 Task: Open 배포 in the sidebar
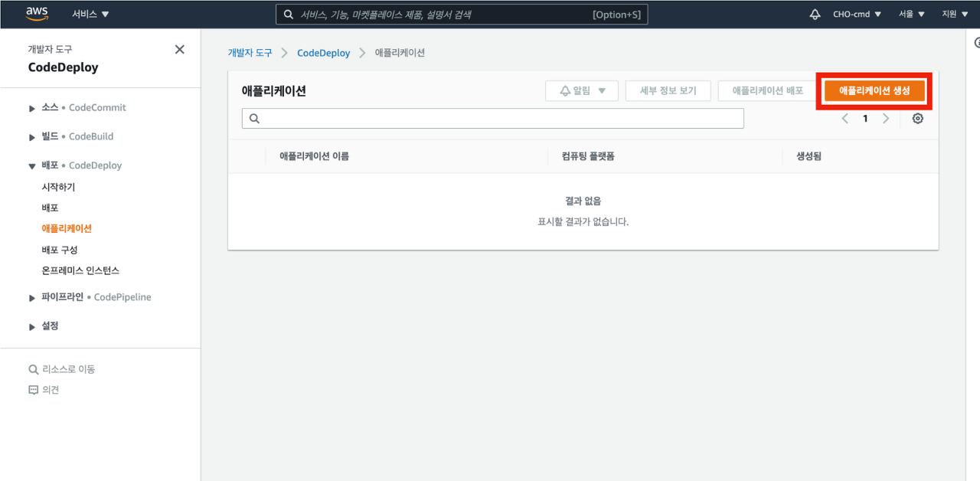coord(50,208)
